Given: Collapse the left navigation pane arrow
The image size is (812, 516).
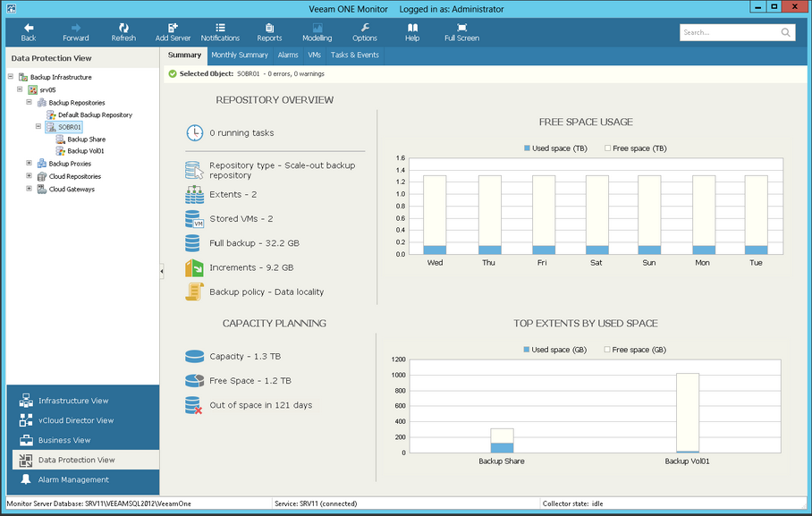Looking at the screenshot, I should (162, 271).
